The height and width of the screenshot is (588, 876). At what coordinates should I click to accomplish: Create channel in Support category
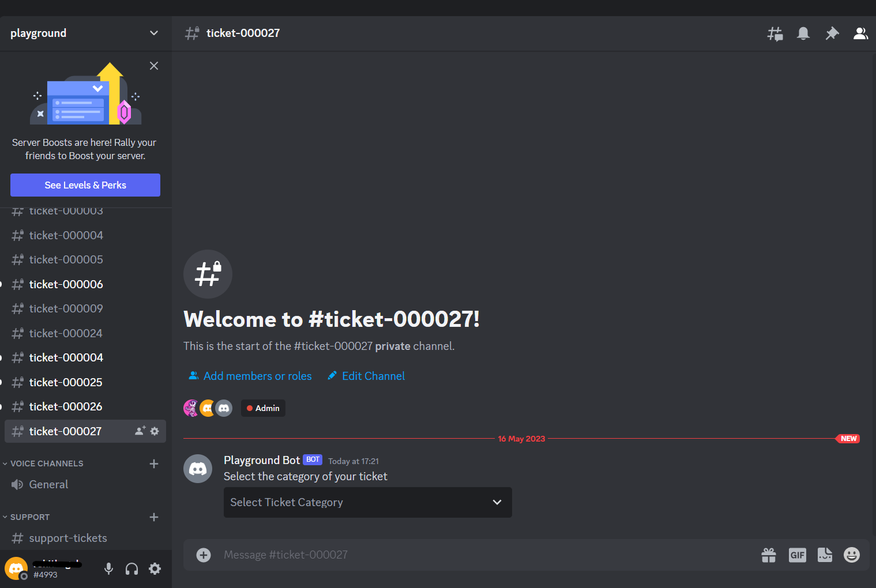(x=154, y=517)
